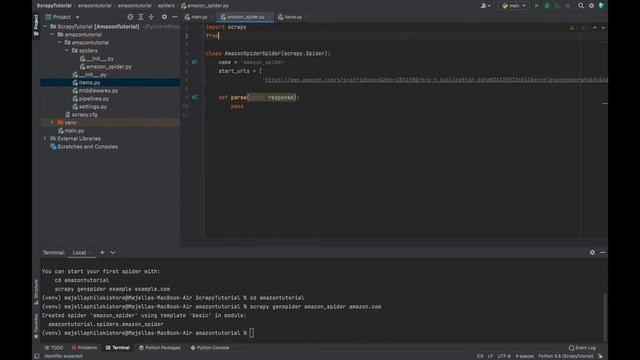
Task: Click the teal shield icon at top right
Action: click(602, 6)
